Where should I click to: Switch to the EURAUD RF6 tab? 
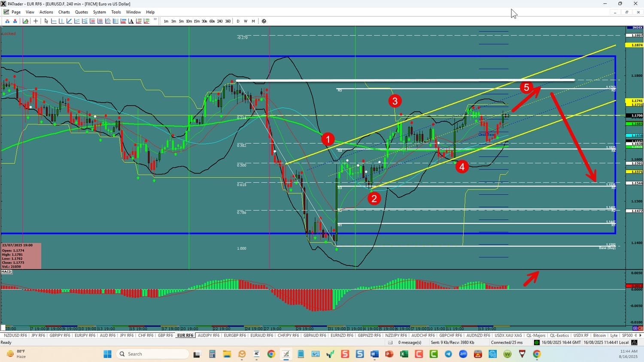coord(261,335)
